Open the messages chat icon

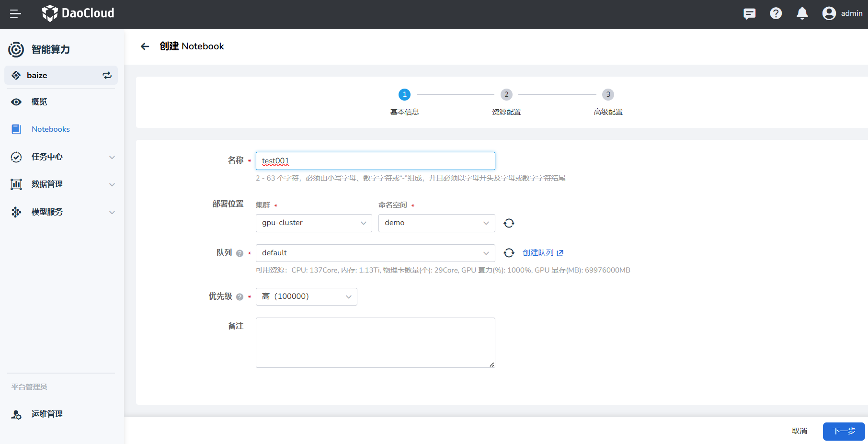[x=749, y=13]
